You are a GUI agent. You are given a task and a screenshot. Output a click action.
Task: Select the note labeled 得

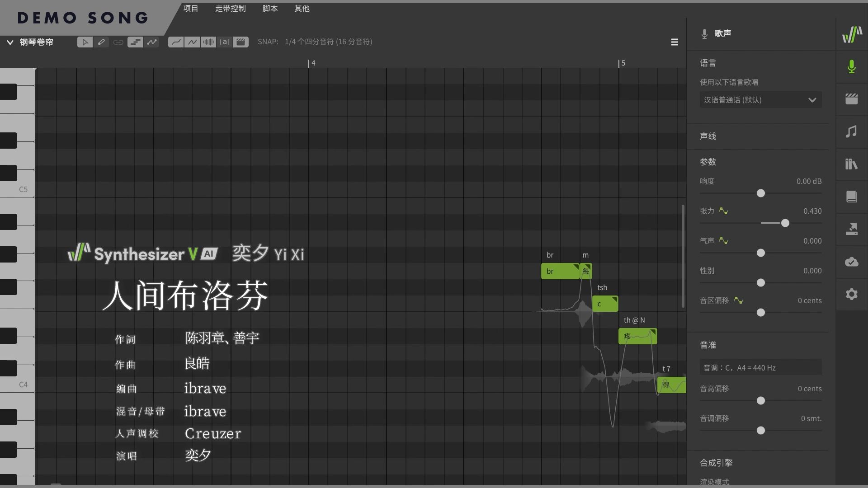pyautogui.click(x=672, y=385)
